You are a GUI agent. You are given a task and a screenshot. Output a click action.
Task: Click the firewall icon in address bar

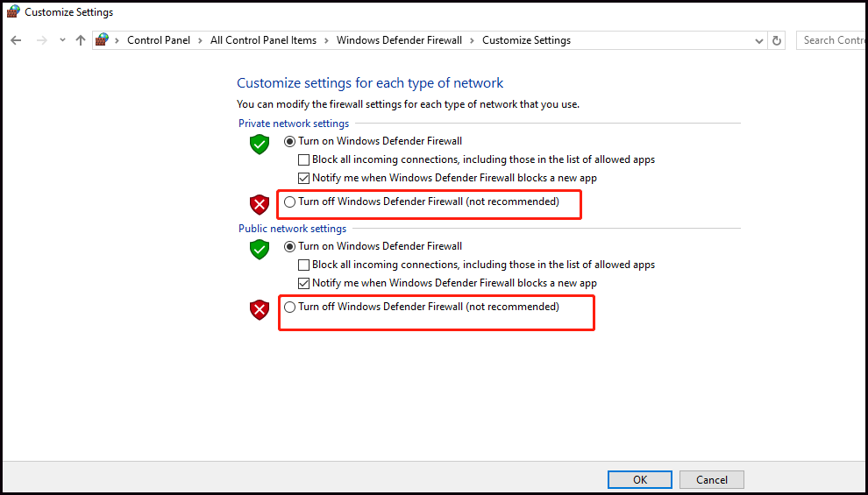pyautogui.click(x=102, y=39)
